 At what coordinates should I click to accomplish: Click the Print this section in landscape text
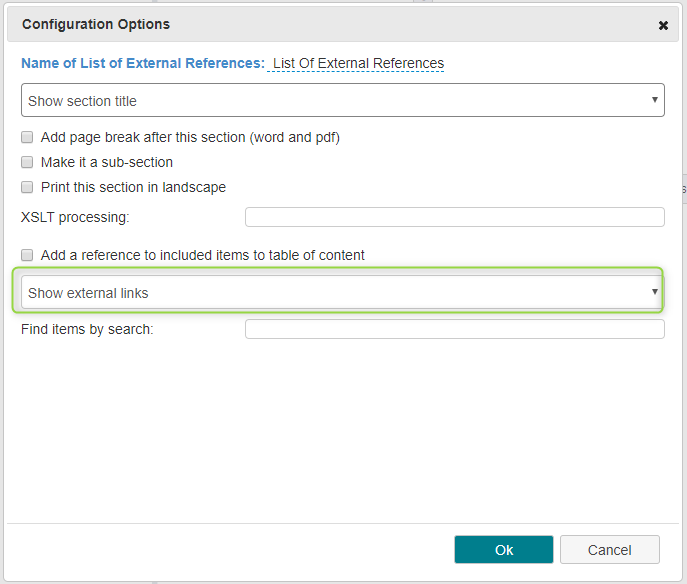133,188
